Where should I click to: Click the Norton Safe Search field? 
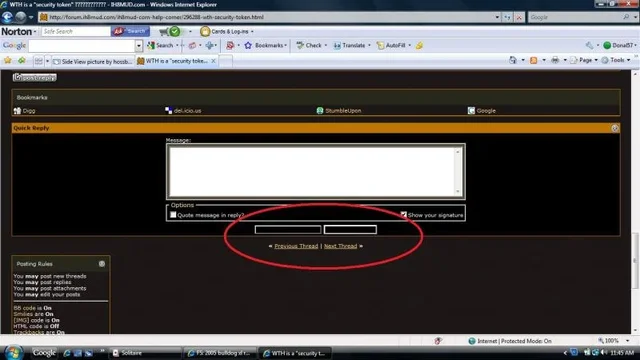[76, 31]
